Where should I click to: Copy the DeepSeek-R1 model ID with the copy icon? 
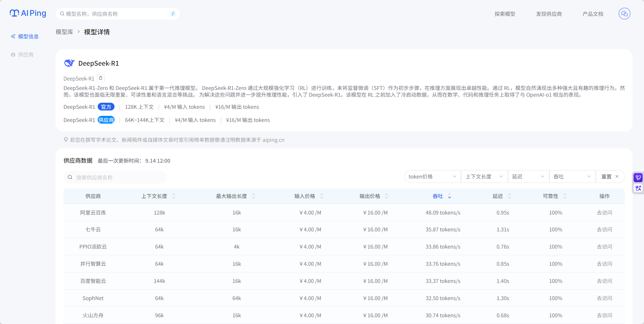[101, 78]
